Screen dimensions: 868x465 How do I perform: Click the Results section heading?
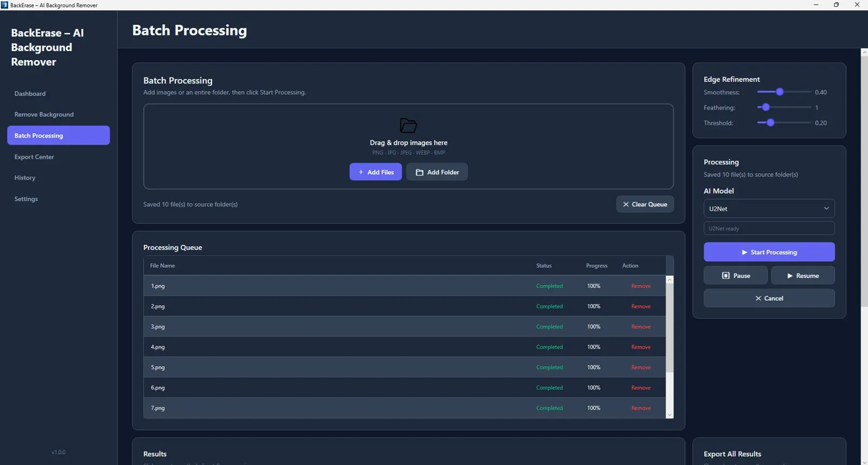(x=155, y=454)
